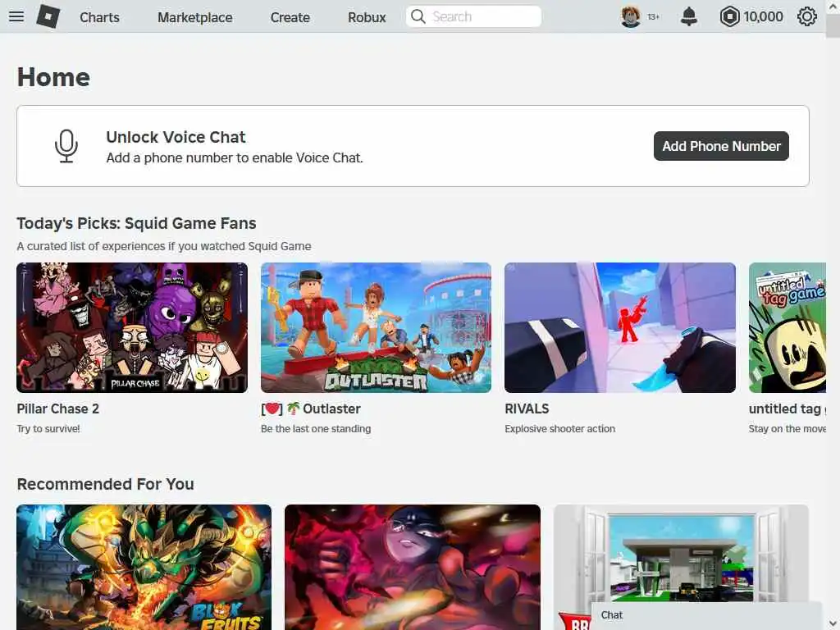Open the notifications bell
The height and width of the screenshot is (630, 840).
click(x=689, y=16)
